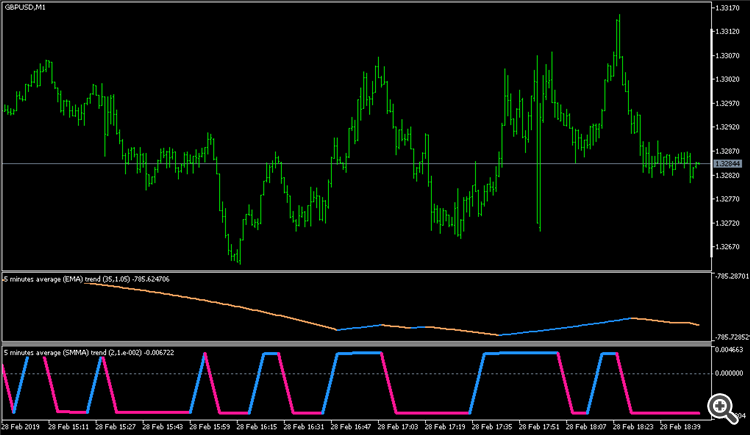
Task: Select the SMMA trend indicator label (2,1.e-002)
Action: tap(89, 353)
